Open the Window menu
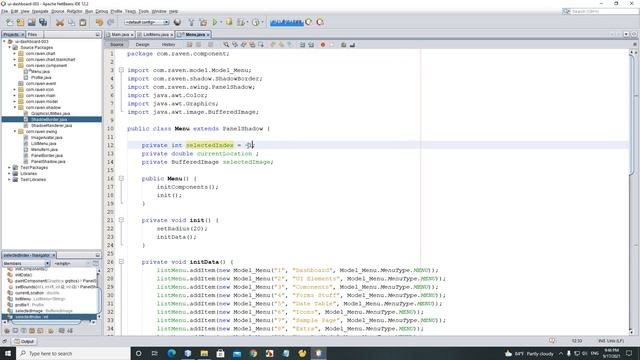This screenshot has width=640, height=360. [x=159, y=11]
